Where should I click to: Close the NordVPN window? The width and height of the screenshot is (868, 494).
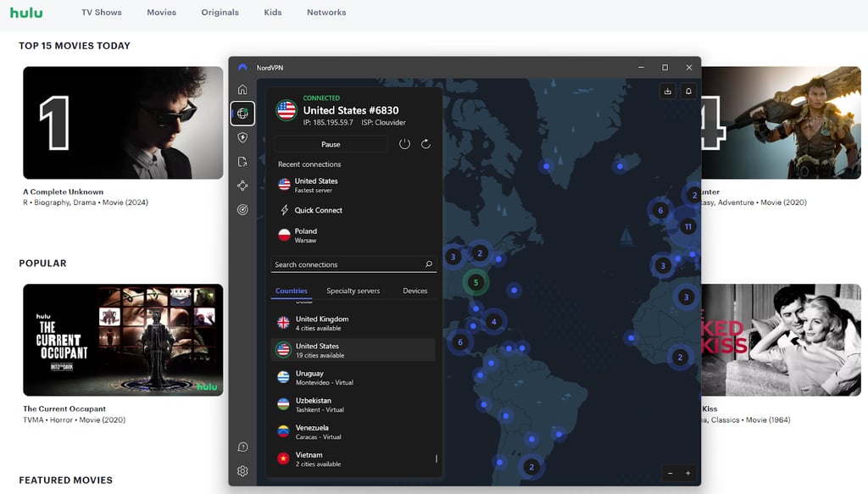tap(688, 68)
